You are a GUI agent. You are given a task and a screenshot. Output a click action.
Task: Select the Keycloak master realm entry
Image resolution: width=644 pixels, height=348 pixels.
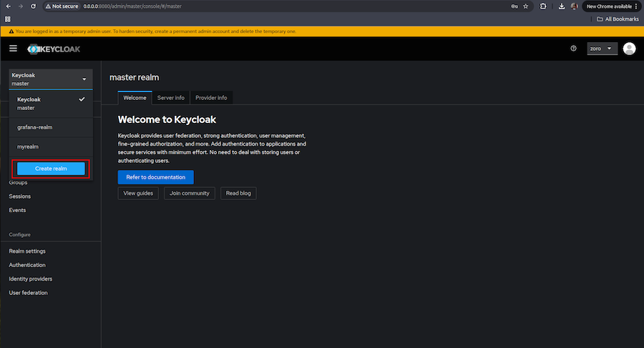(x=51, y=104)
